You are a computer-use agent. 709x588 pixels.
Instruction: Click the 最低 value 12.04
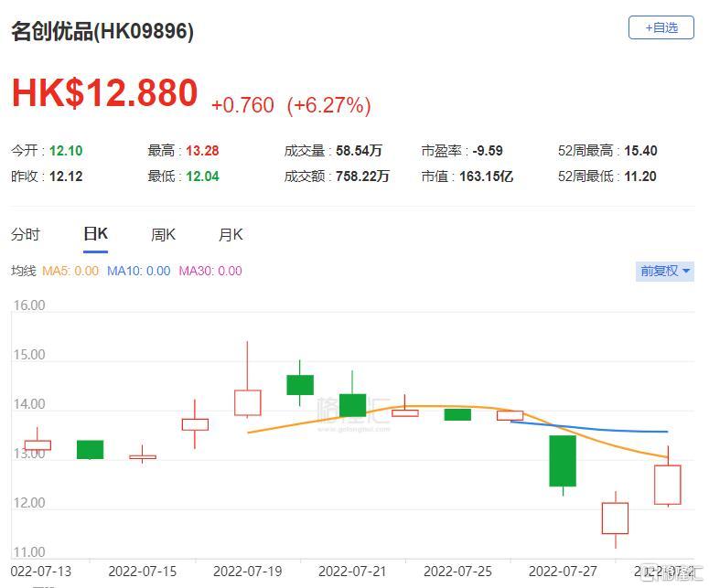(x=202, y=176)
